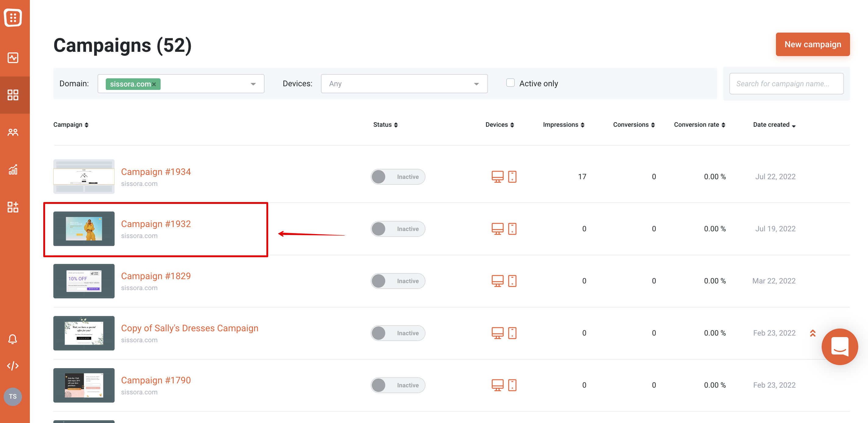Toggle status of Campaign #1932
This screenshot has height=423, width=868.
tap(398, 229)
